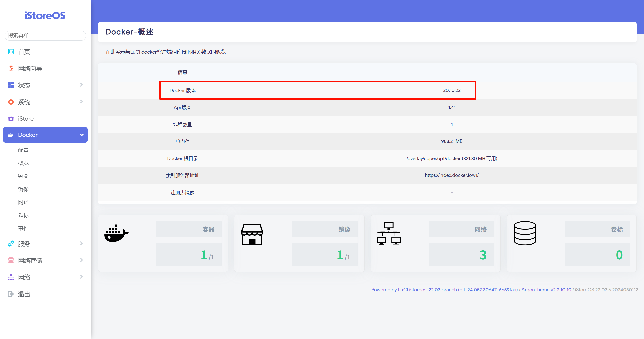Click the https://index.docker.io/v1/ address value
This screenshot has height=339, width=644.
click(452, 175)
